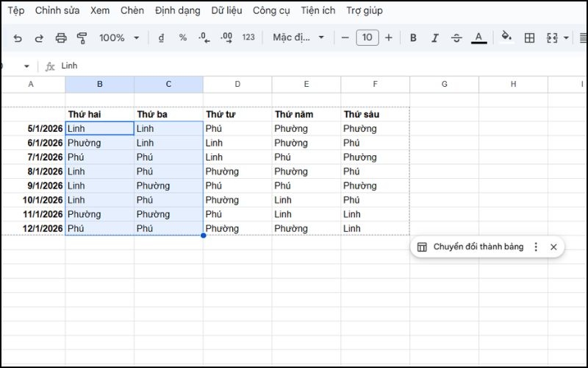Open the 'Dữ liệu' menu
The image size is (588, 368).
click(226, 11)
